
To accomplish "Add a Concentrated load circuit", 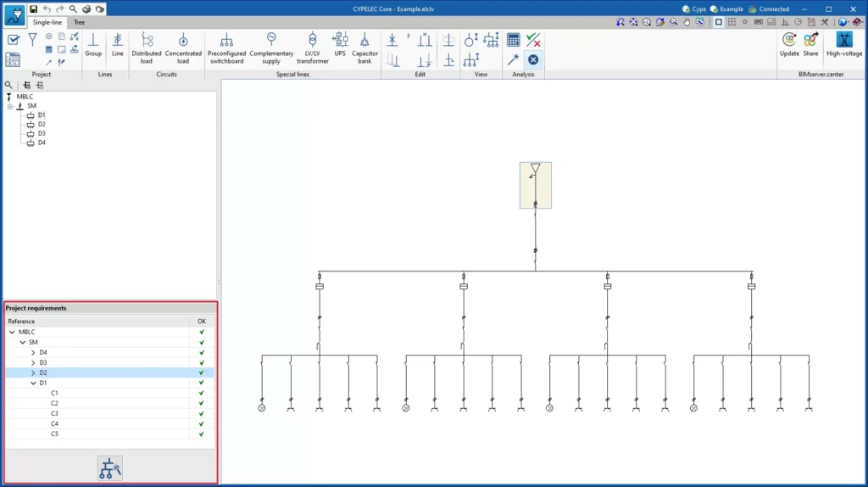I will point(183,48).
